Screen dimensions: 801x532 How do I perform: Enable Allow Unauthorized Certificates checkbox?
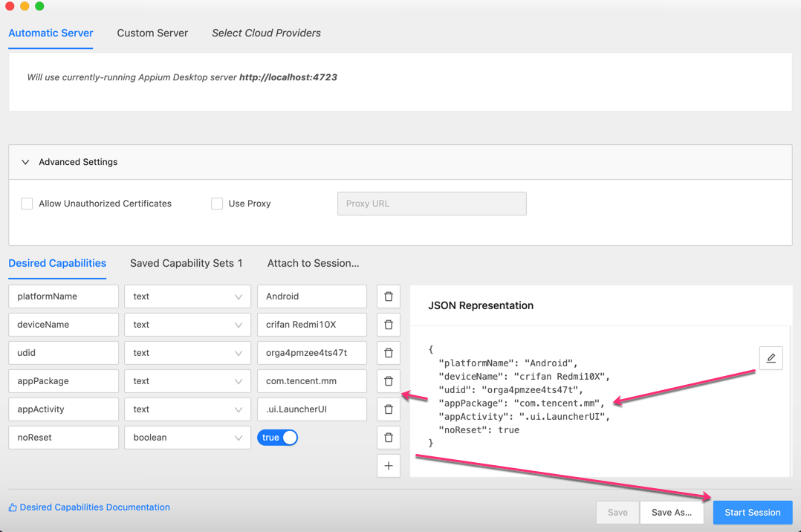pyautogui.click(x=27, y=204)
